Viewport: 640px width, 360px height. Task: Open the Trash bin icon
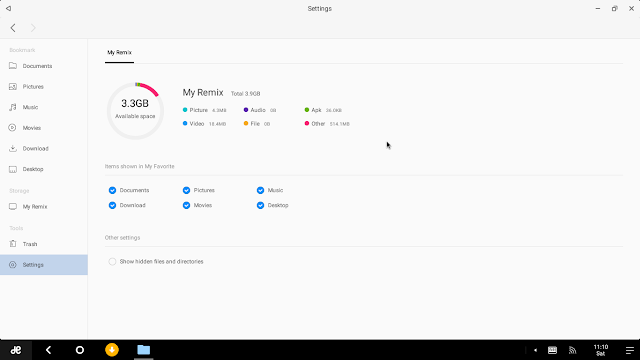(x=13, y=244)
